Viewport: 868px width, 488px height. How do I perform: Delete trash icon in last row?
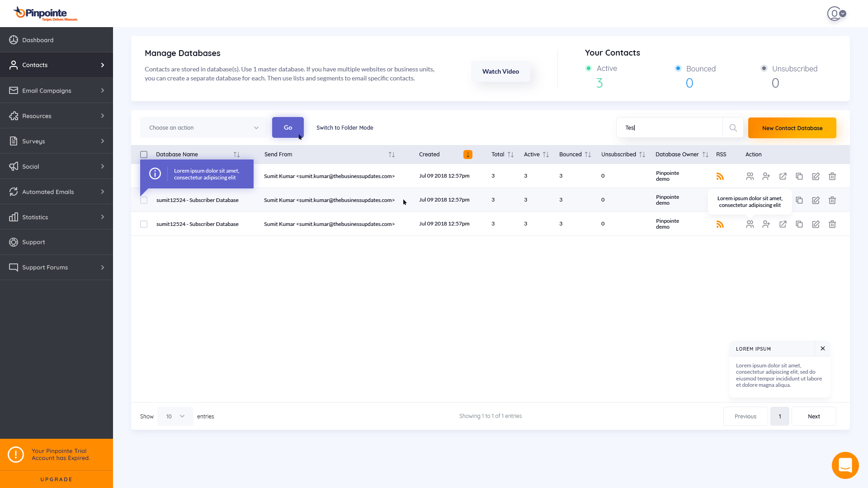[x=832, y=224]
